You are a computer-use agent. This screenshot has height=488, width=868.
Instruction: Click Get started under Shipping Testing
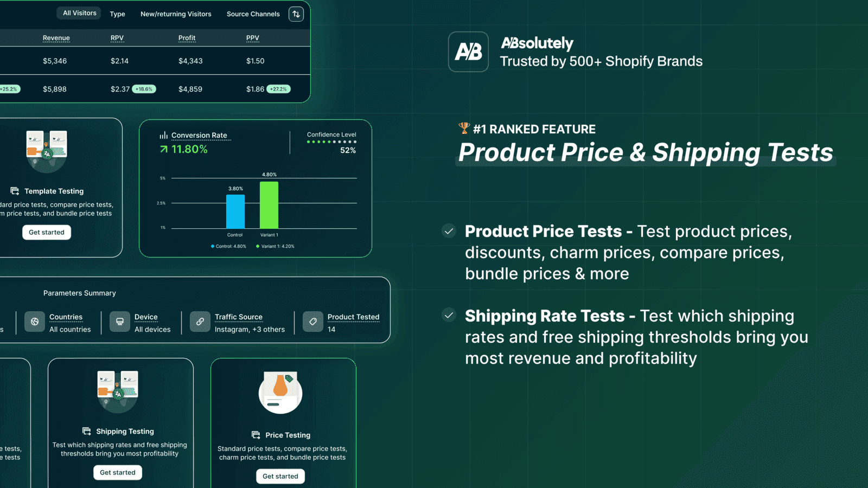[118, 472]
